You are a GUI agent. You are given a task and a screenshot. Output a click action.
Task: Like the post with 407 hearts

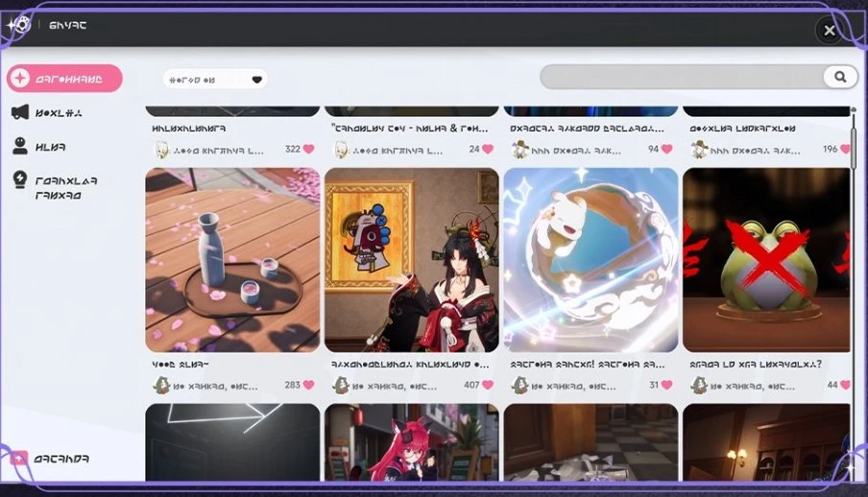pos(488,385)
